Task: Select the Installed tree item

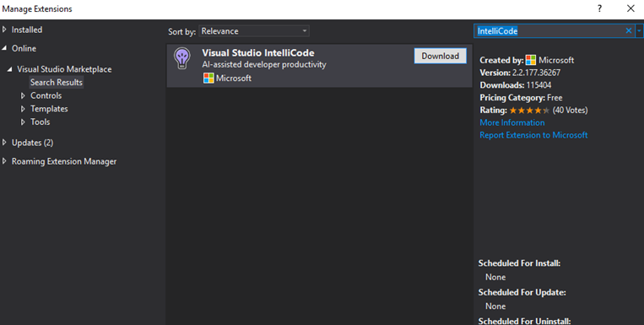Action: (27, 30)
